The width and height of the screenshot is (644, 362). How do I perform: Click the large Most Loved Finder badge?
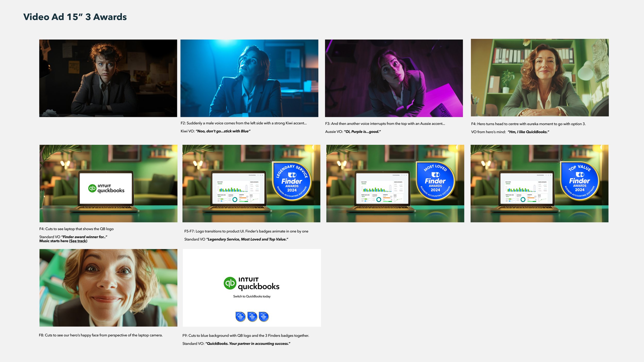(435, 181)
